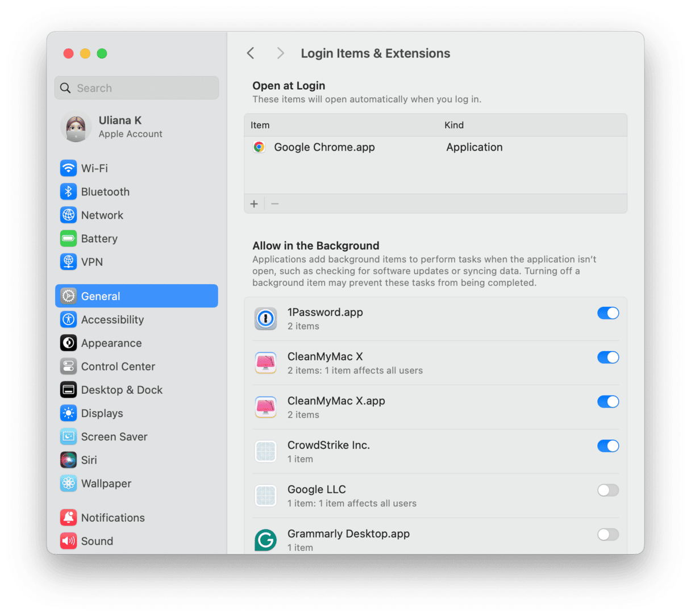
Task: Click the Siri icon in the sidebar
Action: (x=68, y=460)
